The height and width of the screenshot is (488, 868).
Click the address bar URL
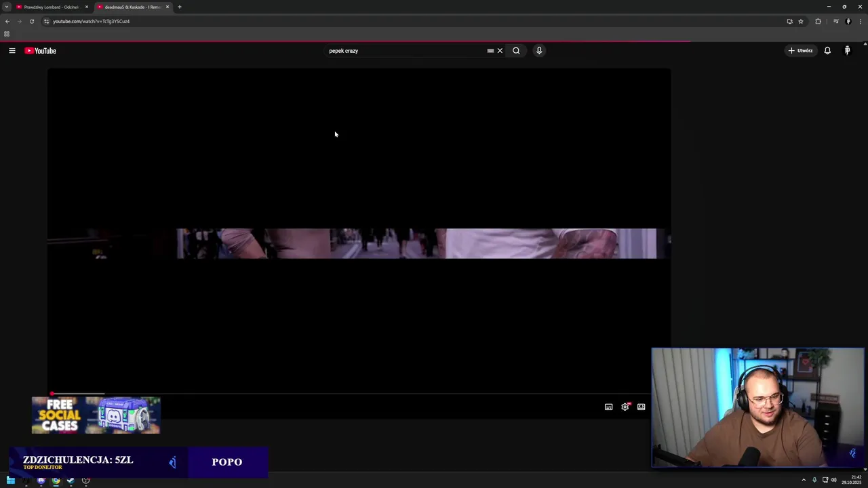click(92, 21)
